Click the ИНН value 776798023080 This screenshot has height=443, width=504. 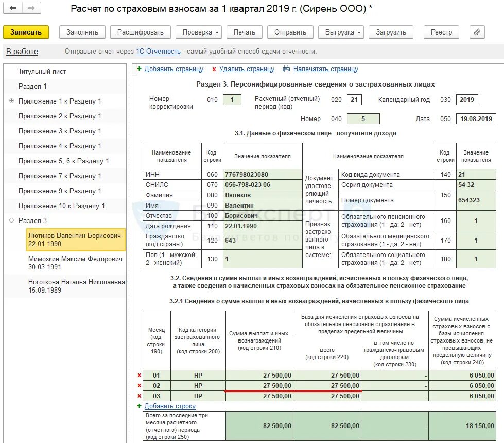coord(263,175)
